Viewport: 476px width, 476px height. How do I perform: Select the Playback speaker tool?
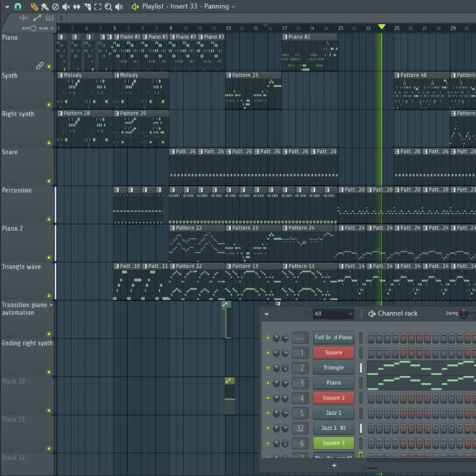tap(119, 6)
